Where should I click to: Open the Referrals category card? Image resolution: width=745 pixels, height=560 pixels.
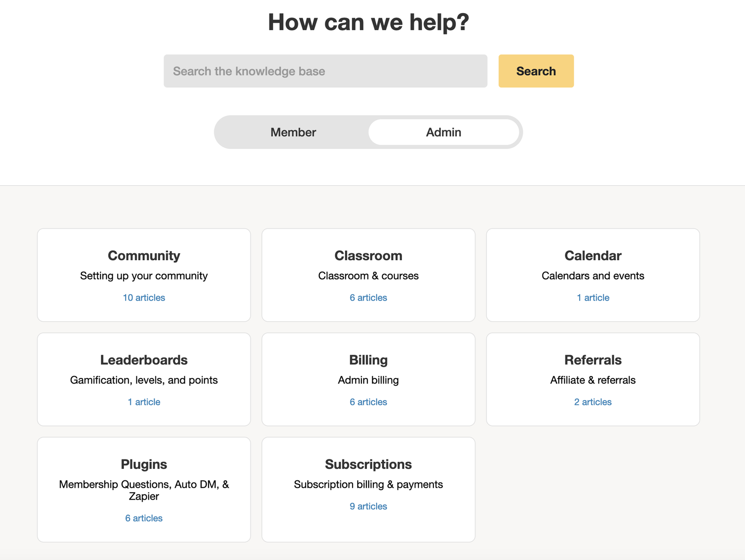click(x=592, y=359)
